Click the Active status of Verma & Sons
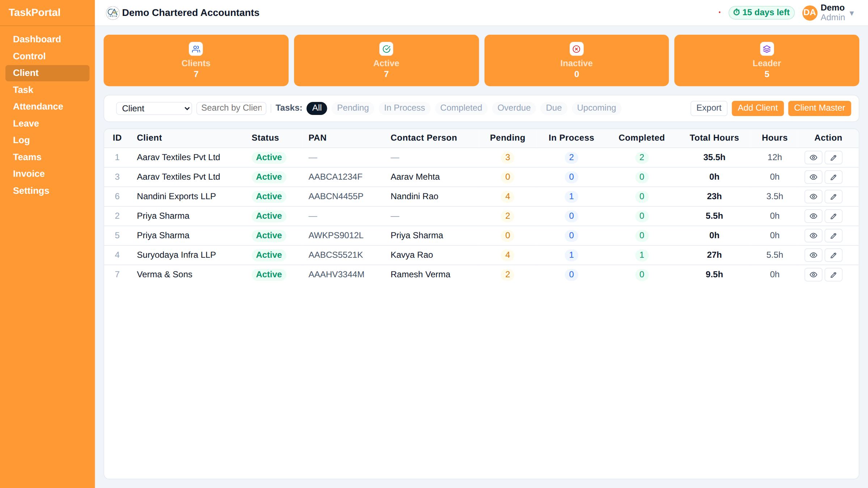Image resolution: width=868 pixels, height=488 pixels. click(x=269, y=275)
